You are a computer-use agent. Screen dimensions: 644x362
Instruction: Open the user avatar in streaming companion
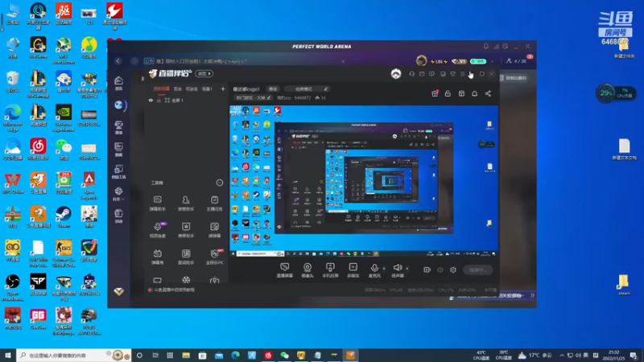[x=396, y=74]
